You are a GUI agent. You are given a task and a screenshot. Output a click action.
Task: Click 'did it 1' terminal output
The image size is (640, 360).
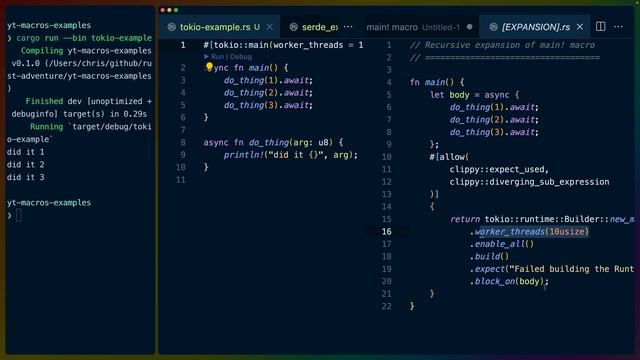[x=25, y=152]
